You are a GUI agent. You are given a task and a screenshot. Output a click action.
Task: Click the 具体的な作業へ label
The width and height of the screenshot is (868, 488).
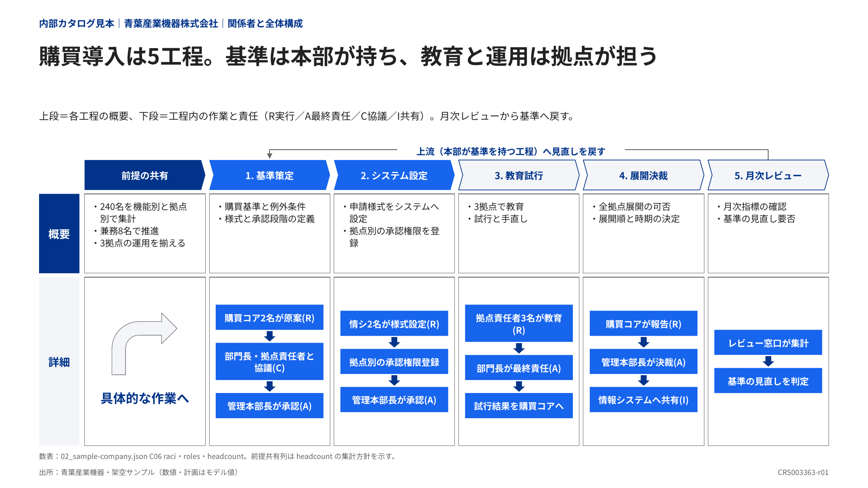point(145,398)
